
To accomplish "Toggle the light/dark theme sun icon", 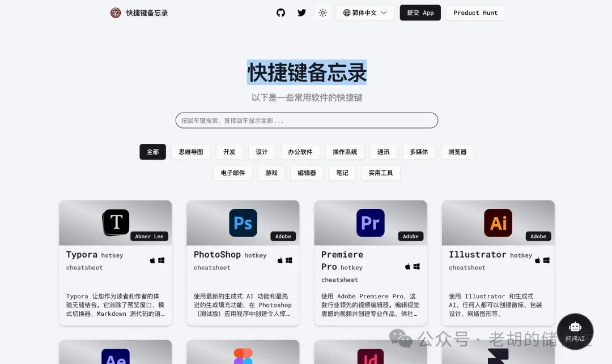I will 323,13.
